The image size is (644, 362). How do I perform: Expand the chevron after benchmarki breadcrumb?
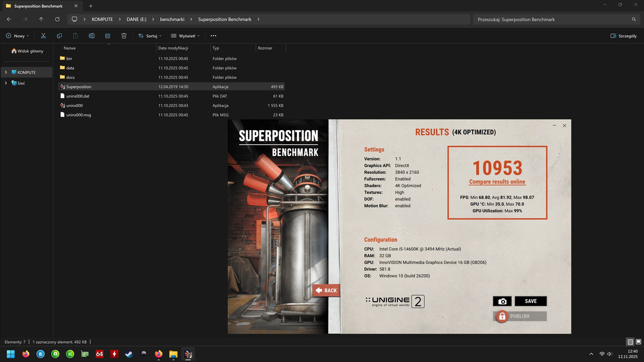click(x=191, y=19)
